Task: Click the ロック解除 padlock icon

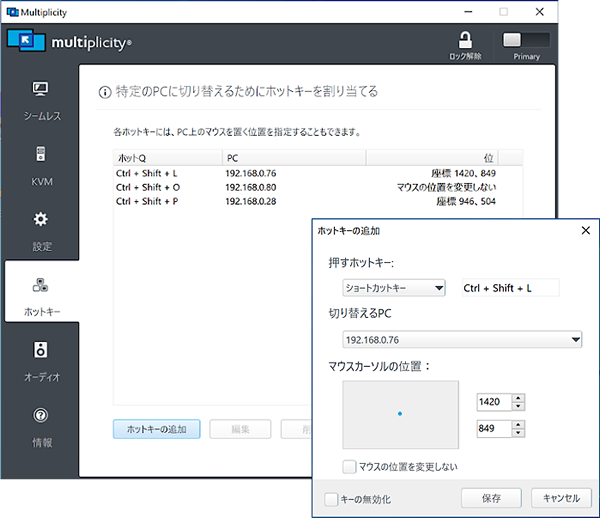Action: click(x=465, y=40)
